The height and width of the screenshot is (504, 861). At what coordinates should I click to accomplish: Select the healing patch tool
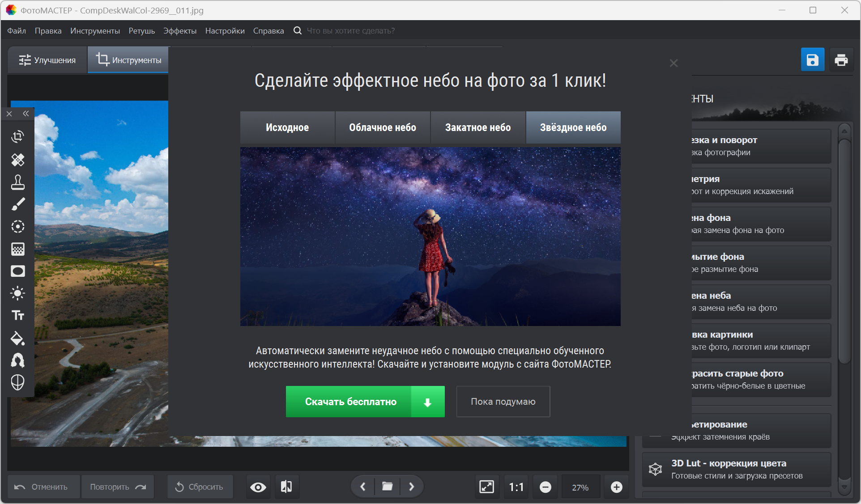tap(18, 160)
